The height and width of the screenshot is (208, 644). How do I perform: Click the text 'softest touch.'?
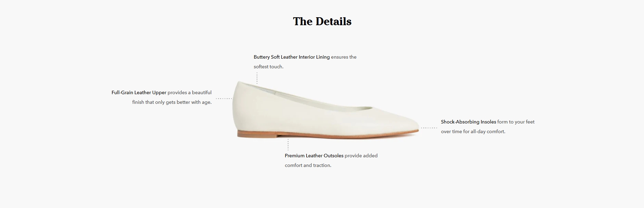[x=268, y=67]
